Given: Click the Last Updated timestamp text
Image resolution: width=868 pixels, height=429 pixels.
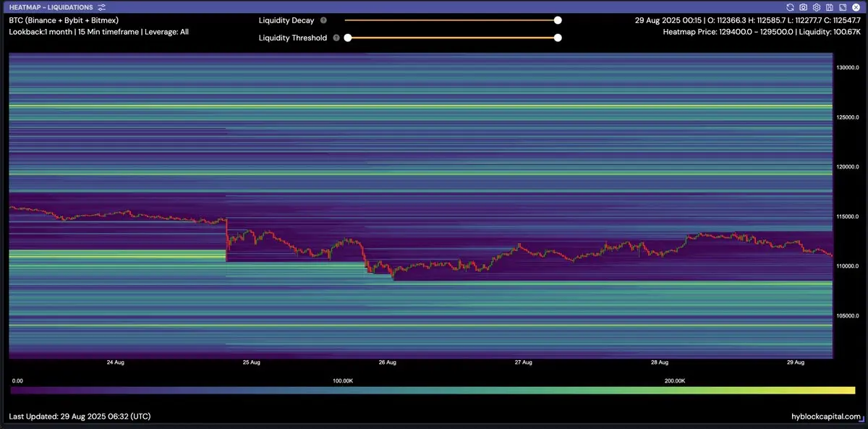Looking at the screenshot, I should click(x=80, y=417).
